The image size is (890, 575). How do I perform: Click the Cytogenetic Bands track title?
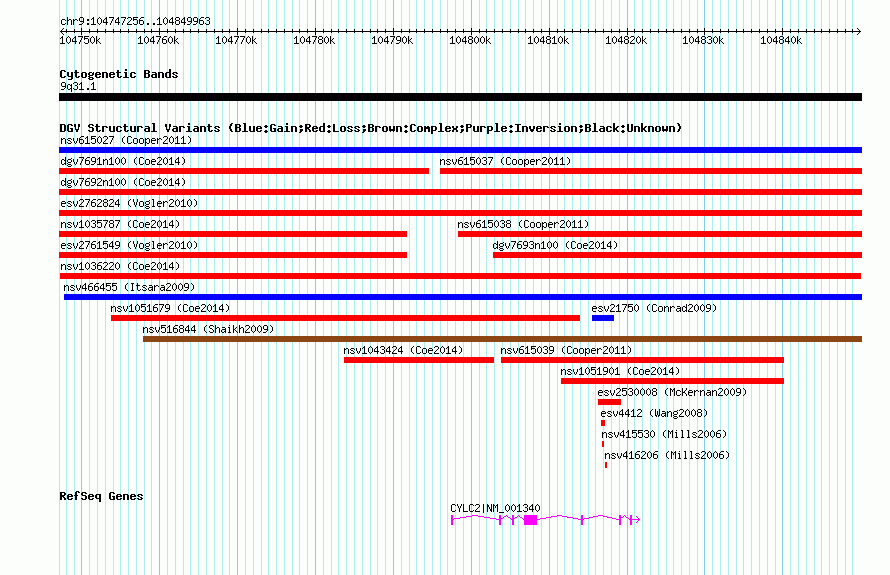pos(119,74)
